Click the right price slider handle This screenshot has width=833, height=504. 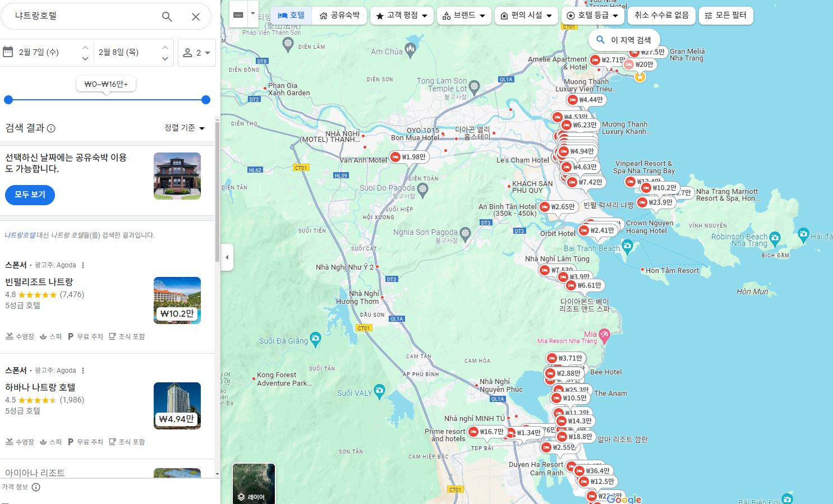[x=206, y=100]
